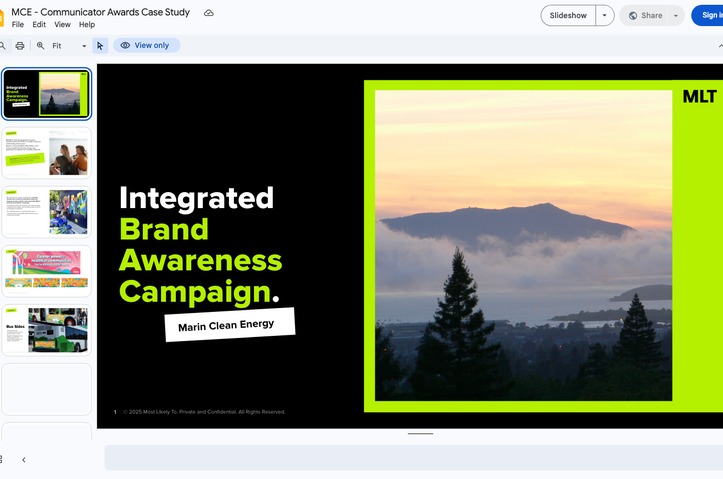Click the document title MCE Case Study
Image resolution: width=723 pixels, height=479 pixels.
coord(101,12)
